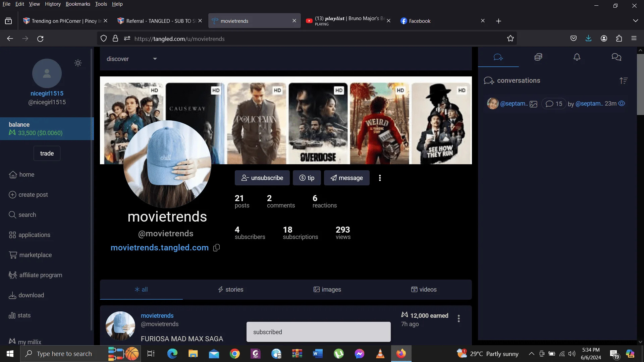Open the post's three-dots options menu
The height and width of the screenshot is (362, 644).
click(459, 318)
